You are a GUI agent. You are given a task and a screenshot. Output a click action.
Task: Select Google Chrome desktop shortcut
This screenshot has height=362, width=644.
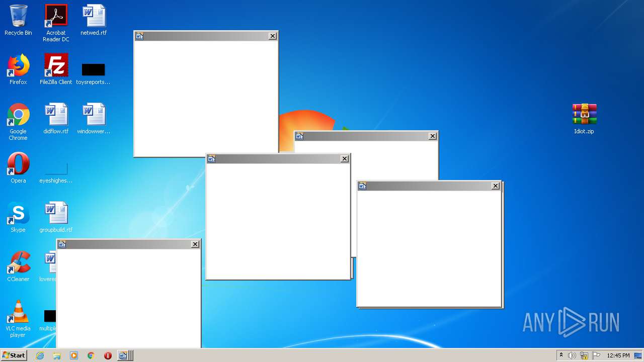(x=18, y=122)
